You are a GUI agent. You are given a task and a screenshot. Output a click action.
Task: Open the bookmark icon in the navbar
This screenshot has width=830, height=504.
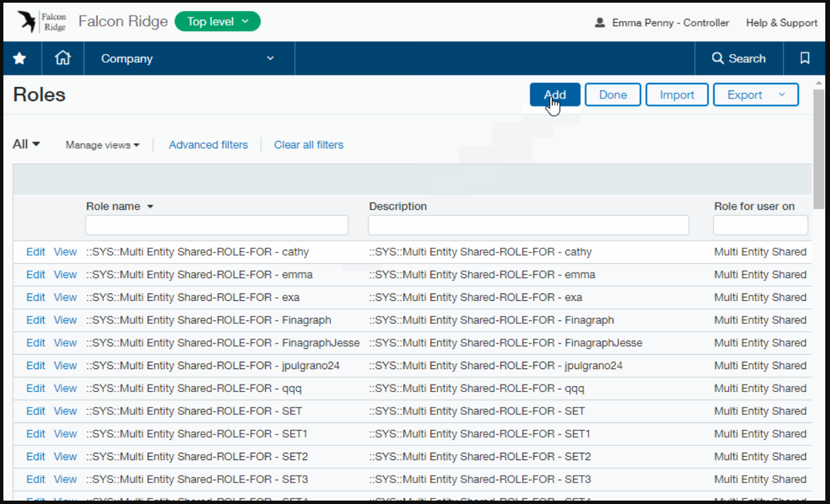(804, 59)
